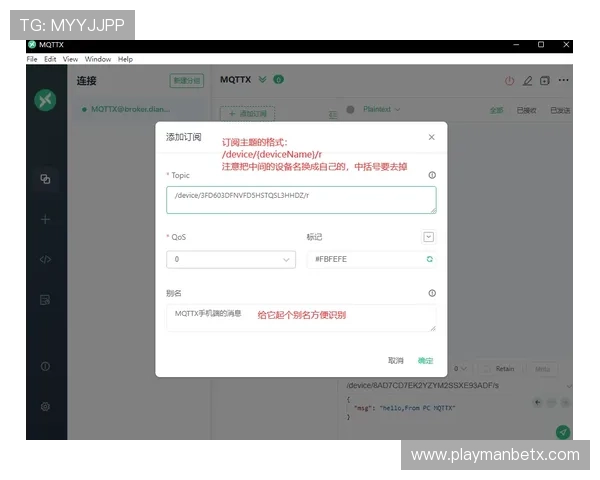
Task: Open the Window menu
Action: [x=98, y=59]
